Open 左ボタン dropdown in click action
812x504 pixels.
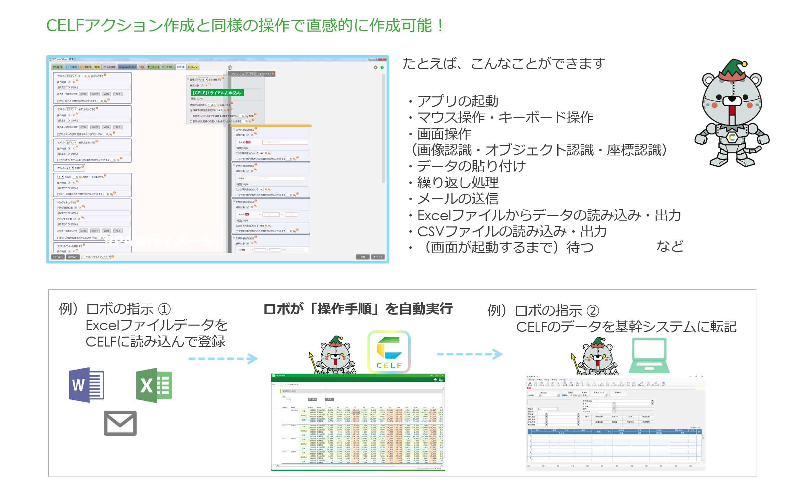pyautogui.click(x=71, y=76)
